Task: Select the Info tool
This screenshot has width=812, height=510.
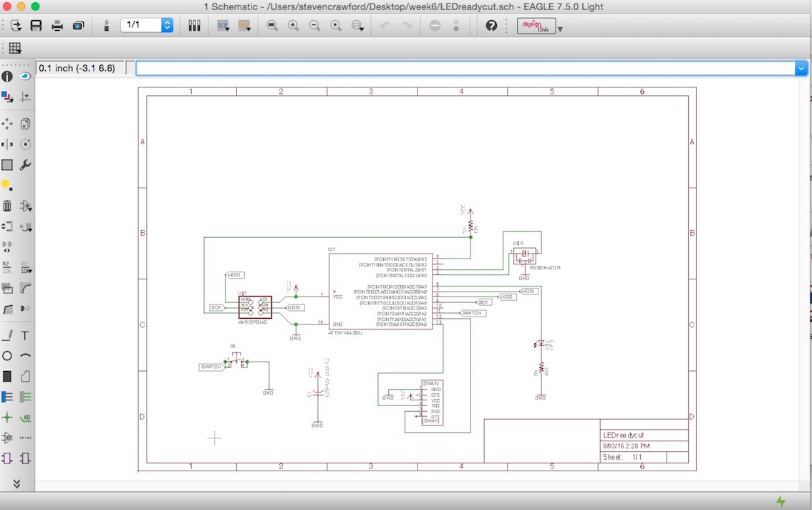Action: (x=7, y=76)
